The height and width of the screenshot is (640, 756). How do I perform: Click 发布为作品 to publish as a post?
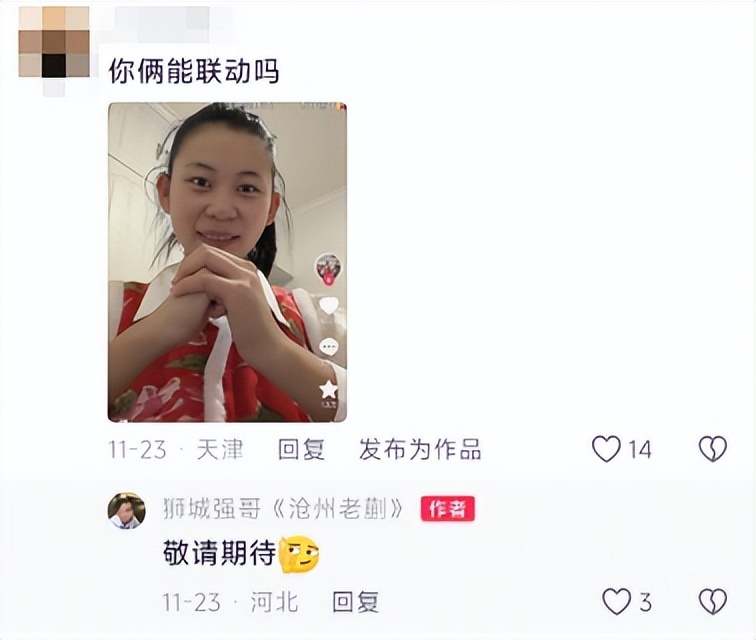click(420, 450)
